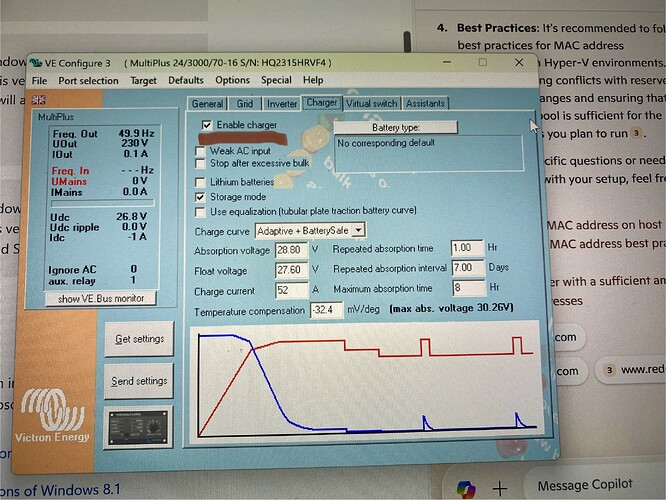Open the Options menu
The image size is (666, 500).
pyautogui.click(x=232, y=80)
